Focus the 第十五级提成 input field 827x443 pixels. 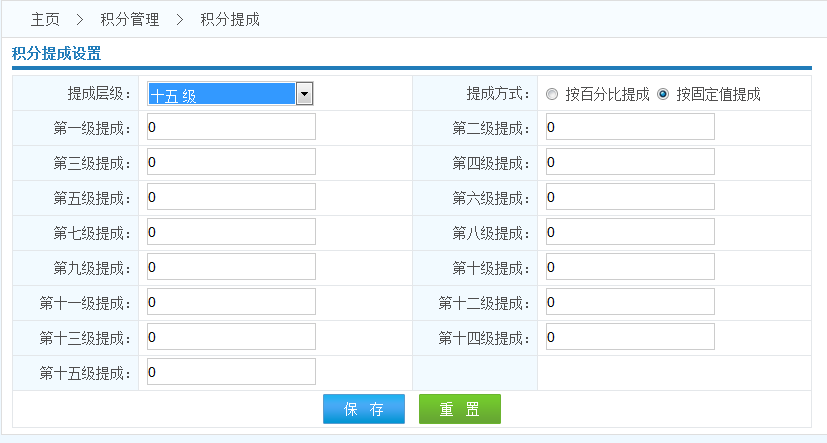tap(231, 372)
